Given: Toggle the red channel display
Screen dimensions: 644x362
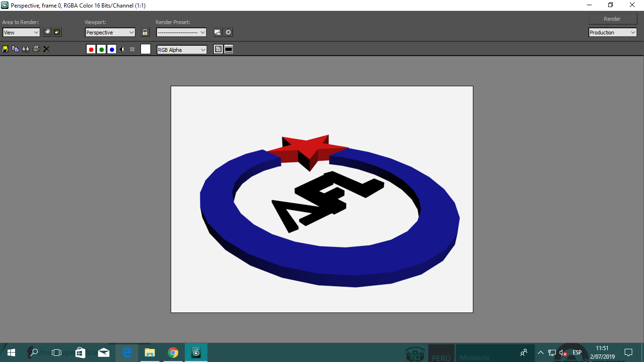Looking at the screenshot, I should tap(91, 49).
